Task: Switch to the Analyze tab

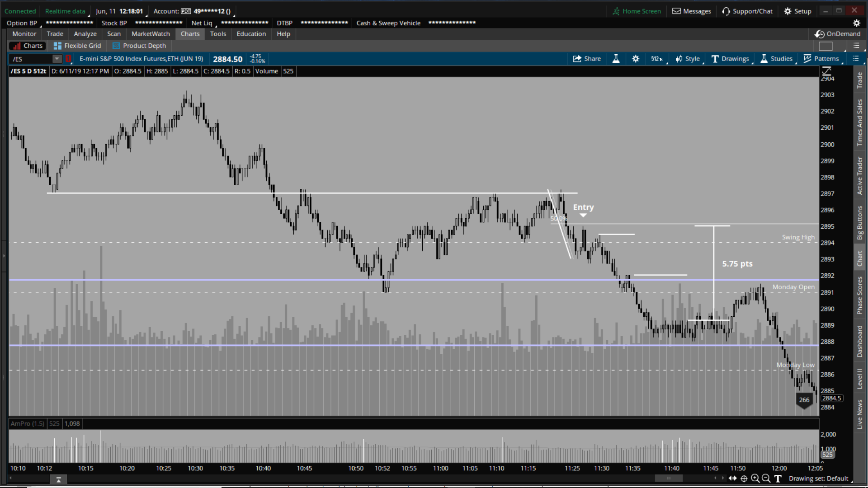Action: tap(85, 34)
